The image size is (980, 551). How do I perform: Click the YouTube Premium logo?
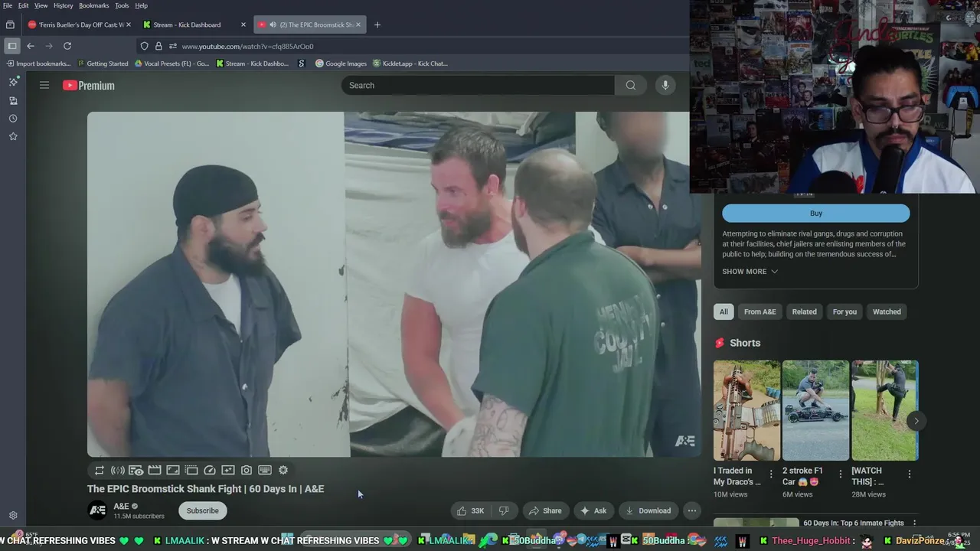click(89, 86)
